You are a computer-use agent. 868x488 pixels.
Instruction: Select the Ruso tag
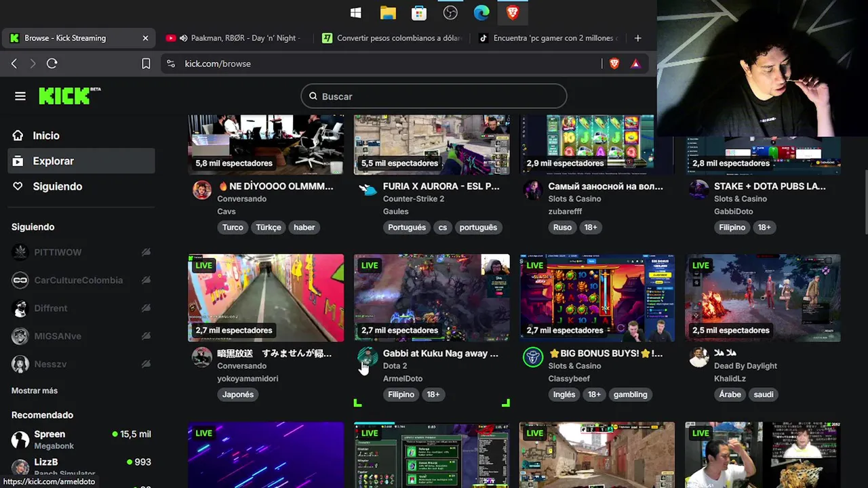pyautogui.click(x=562, y=228)
